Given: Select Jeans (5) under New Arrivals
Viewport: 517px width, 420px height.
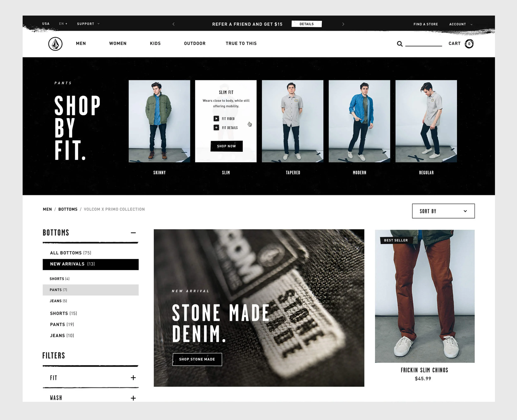Looking at the screenshot, I should tap(58, 301).
